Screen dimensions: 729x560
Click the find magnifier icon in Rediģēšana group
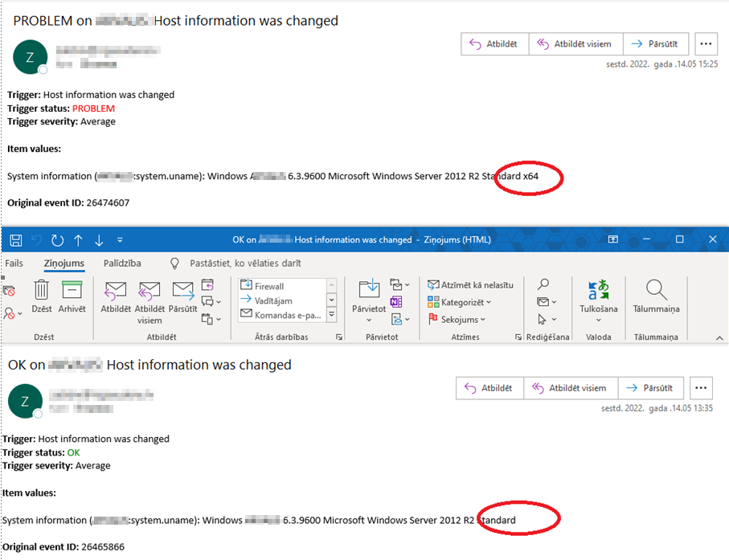coord(543,284)
